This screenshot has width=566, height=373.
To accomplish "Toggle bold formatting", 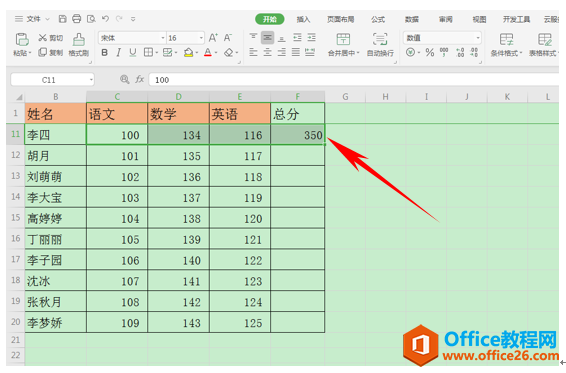I will coord(104,53).
